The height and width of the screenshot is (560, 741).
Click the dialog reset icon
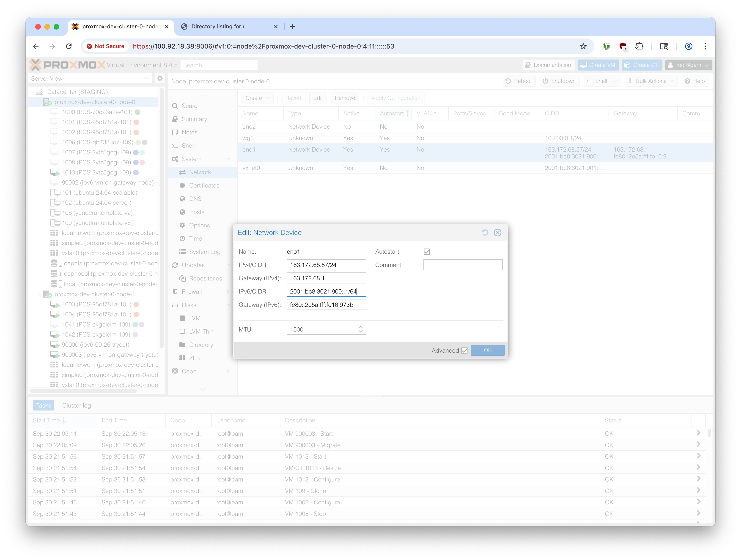point(485,232)
